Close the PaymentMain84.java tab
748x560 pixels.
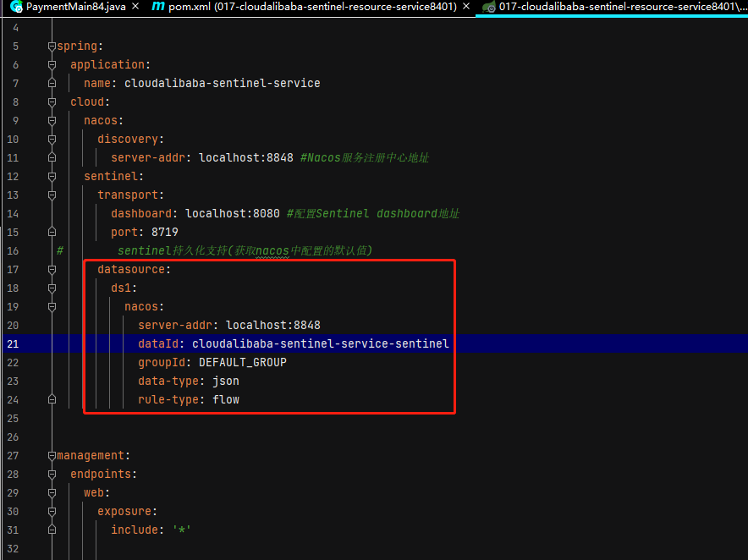pos(135,7)
